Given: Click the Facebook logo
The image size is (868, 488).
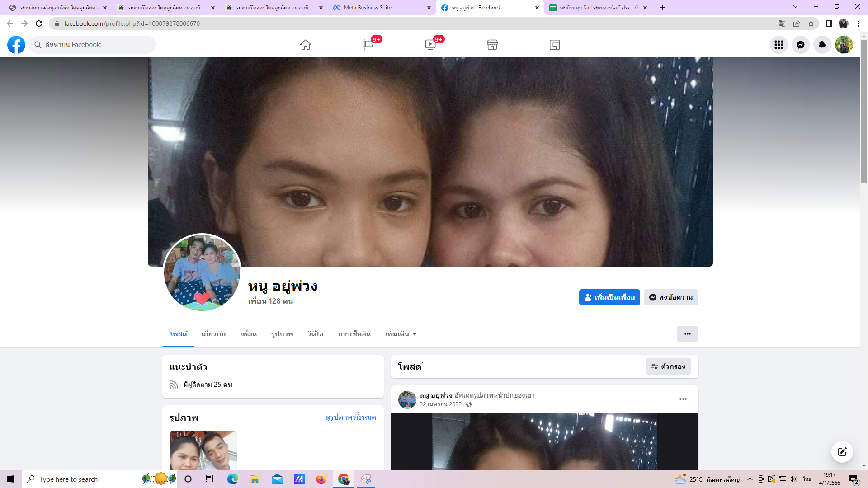Looking at the screenshot, I should pyautogui.click(x=16, y=45).
